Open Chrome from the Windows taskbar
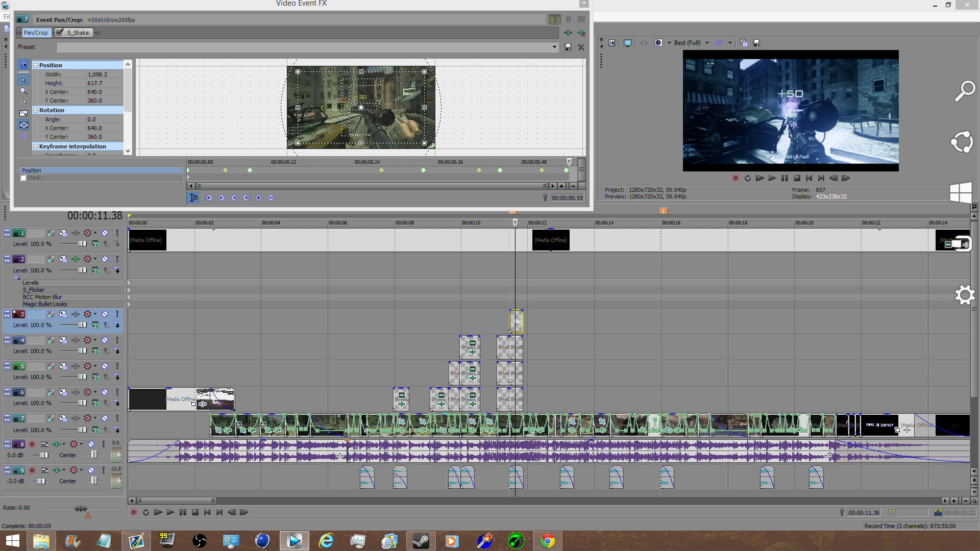Viewport: 980px width, 551px height. [x=548, y=541]
